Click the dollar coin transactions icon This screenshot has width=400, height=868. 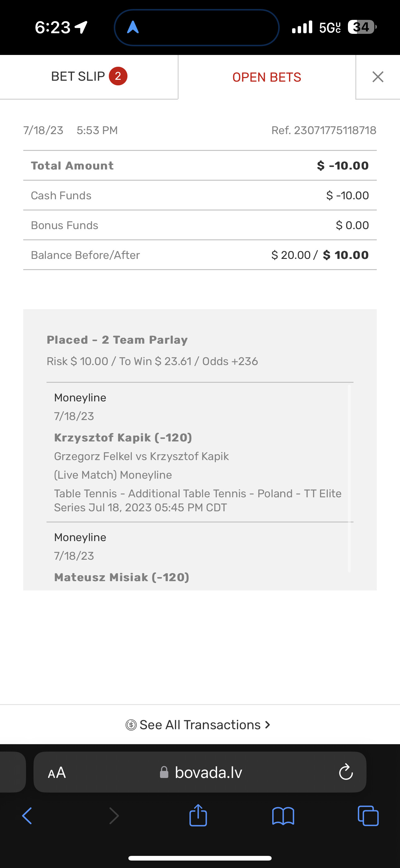tap(131, 725)
